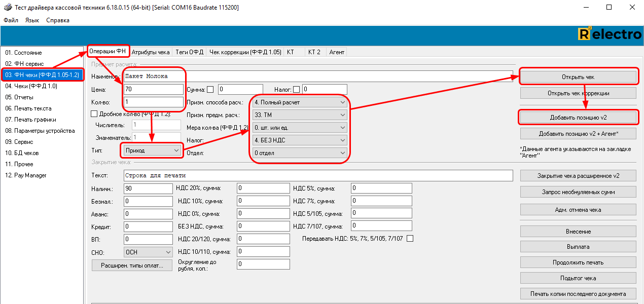The height and width of the screenshot is (304, 644).
Task: Expand the Отдел dropdown
Action: pyautogui.click(x=299, y=153)
